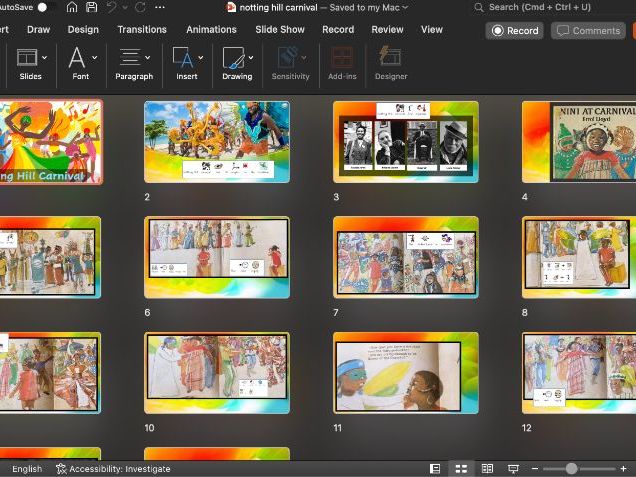Select slide 12 thumbnail
This screenshot has height=477, width=636.
coord(579,373)
